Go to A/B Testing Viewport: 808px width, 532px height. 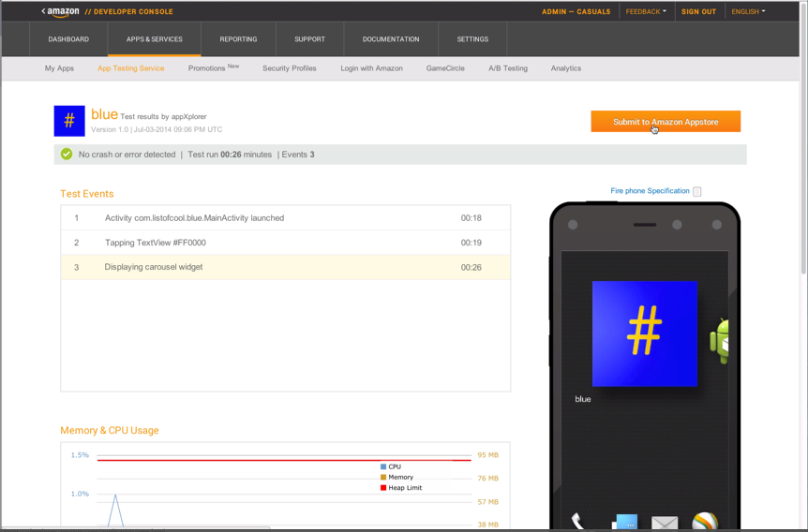508,68
